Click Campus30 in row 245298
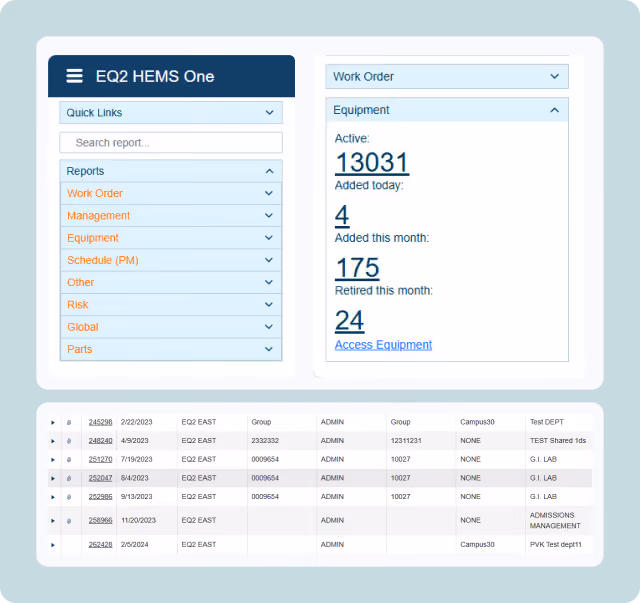This screenshot has height=603, width=640. point(477,422)
